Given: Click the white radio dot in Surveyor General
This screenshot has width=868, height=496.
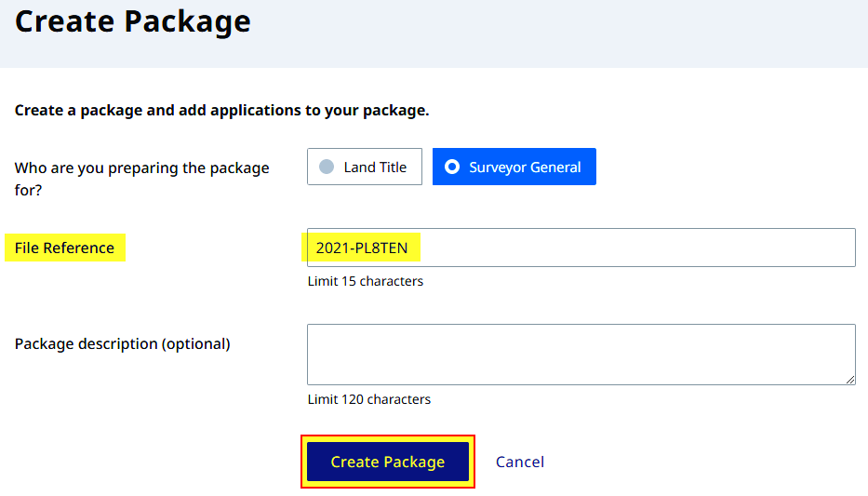Looking at the screenshot, I should [452, 167].
